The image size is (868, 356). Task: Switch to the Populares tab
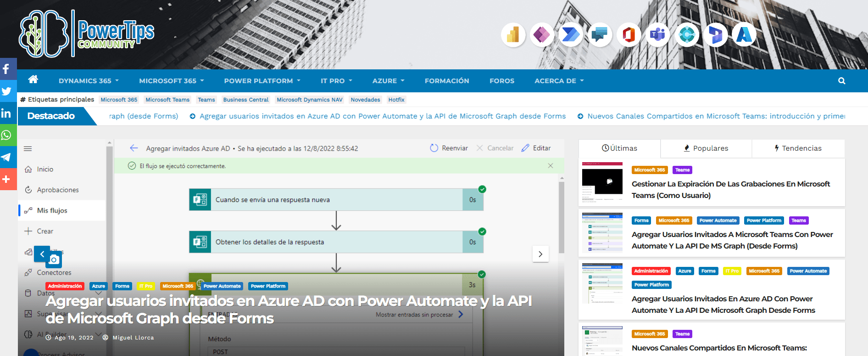[706, 148]
